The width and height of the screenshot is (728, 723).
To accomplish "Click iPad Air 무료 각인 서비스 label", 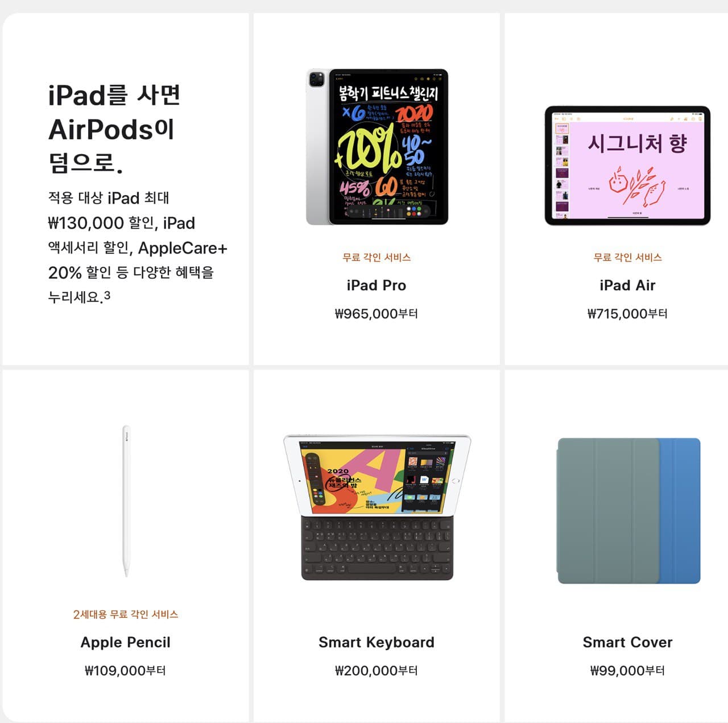I will pyautogui.click(x=627, y=257).
